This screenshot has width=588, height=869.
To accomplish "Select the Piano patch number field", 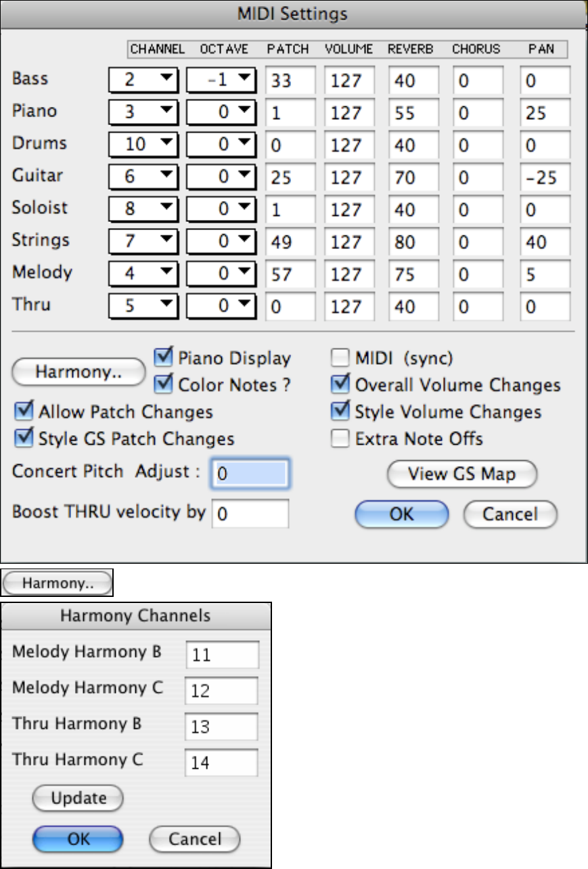I will (x=290, y=113).
